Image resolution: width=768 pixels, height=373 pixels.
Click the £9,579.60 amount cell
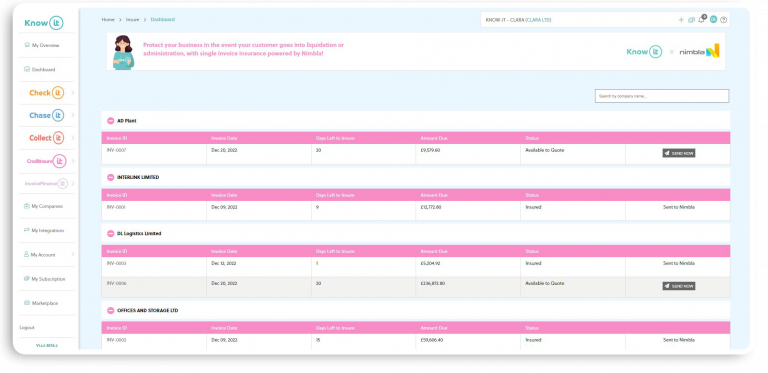431,150
